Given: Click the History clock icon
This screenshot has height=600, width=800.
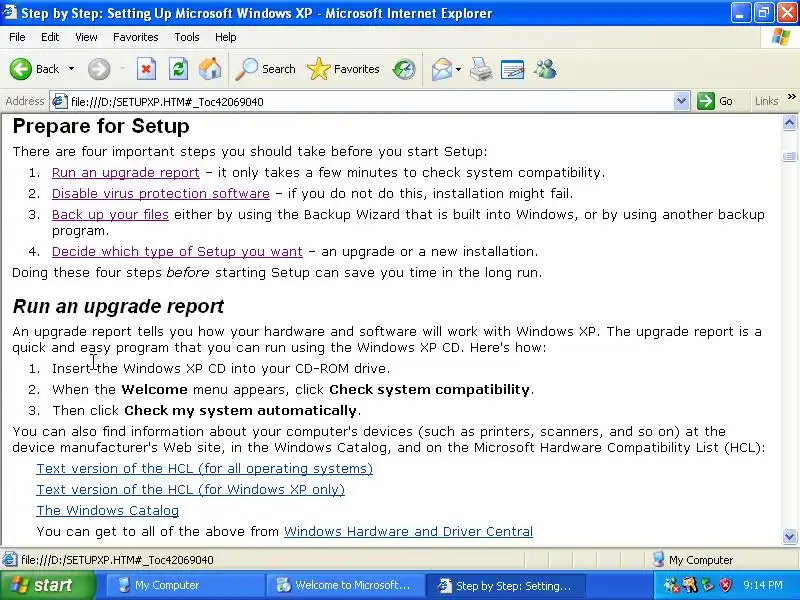Looking at the screenshot, I should click(404, 69).
